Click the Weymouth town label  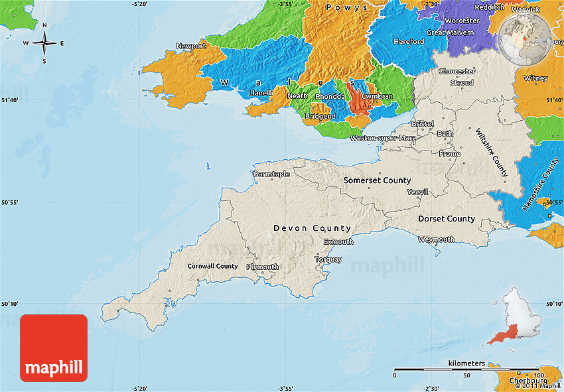[x=436, y=239]
